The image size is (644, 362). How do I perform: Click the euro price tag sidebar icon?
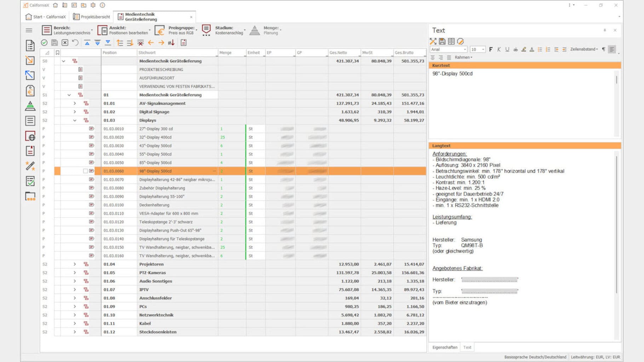[x=30, y=90]
